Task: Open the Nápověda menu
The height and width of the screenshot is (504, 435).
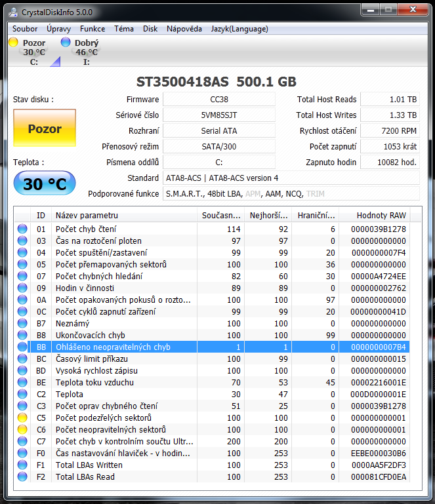Action: [x=184, y=29]
